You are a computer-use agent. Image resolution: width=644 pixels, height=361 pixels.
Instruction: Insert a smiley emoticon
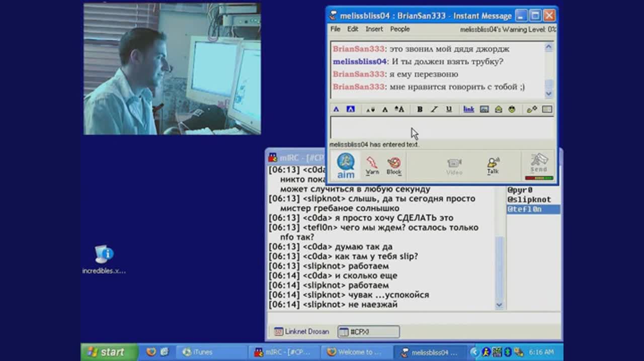point(512,109)
